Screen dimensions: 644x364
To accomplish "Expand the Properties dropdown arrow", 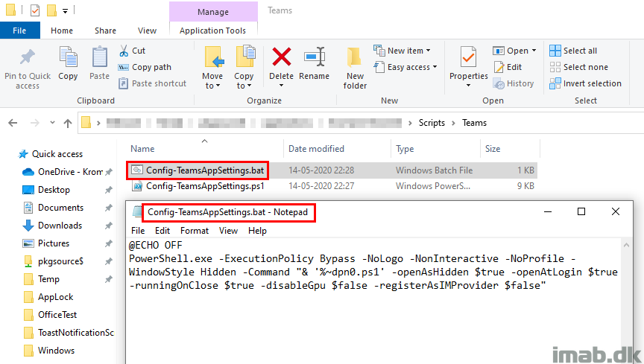I will pos(469,86).
